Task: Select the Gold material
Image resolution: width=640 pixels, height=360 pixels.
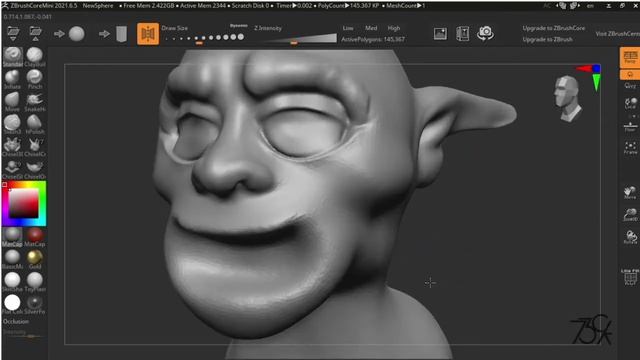Action: click(35, 260)
